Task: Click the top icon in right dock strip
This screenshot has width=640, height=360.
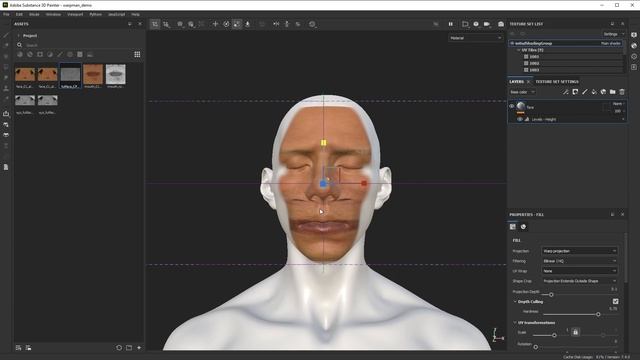Action: (634, 35)
